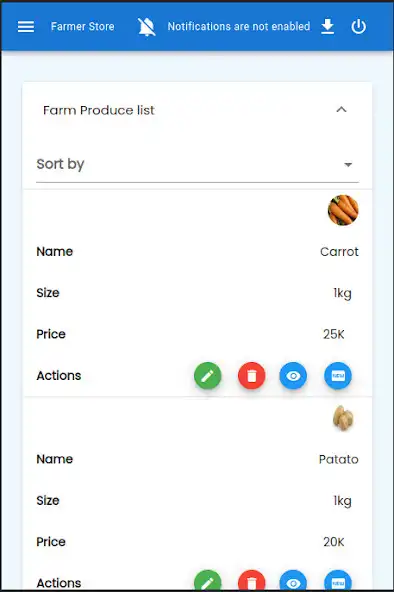Open the Patato thumbnail image

point(343,418)
